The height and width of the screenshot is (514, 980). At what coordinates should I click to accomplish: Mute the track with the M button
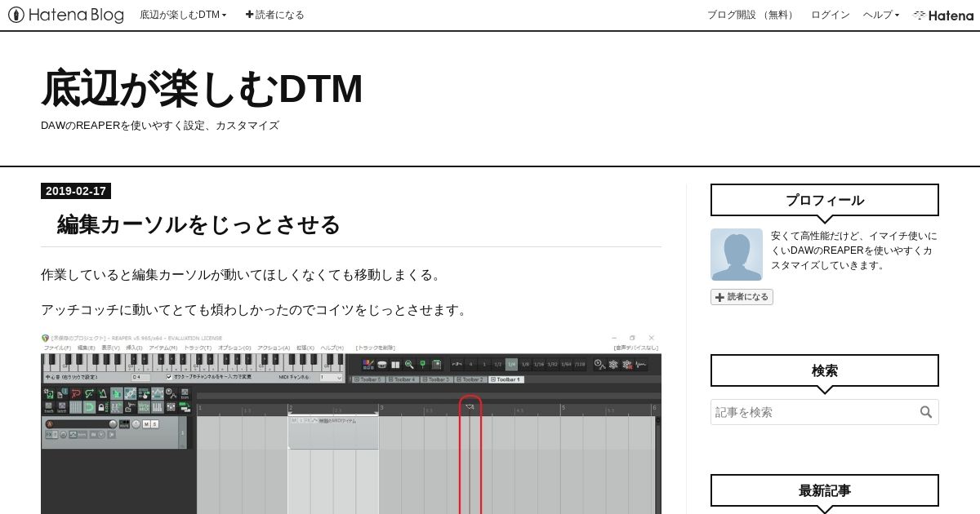click(145, 424)
